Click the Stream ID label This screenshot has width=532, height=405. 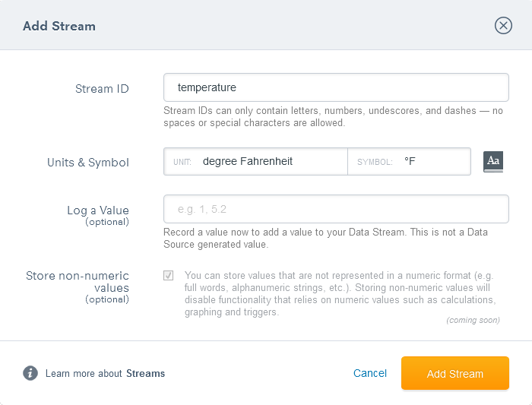102,88
